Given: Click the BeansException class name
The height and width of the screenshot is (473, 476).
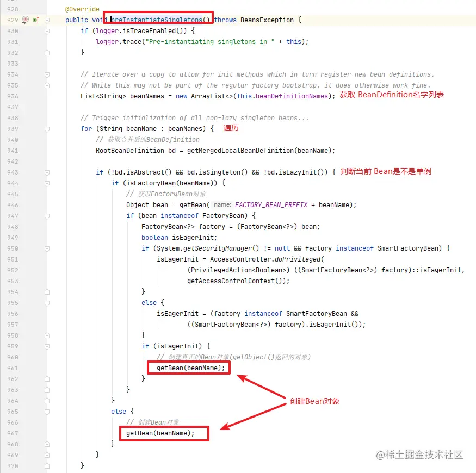Looking at the screenshot, I should (x=267, y=20).
